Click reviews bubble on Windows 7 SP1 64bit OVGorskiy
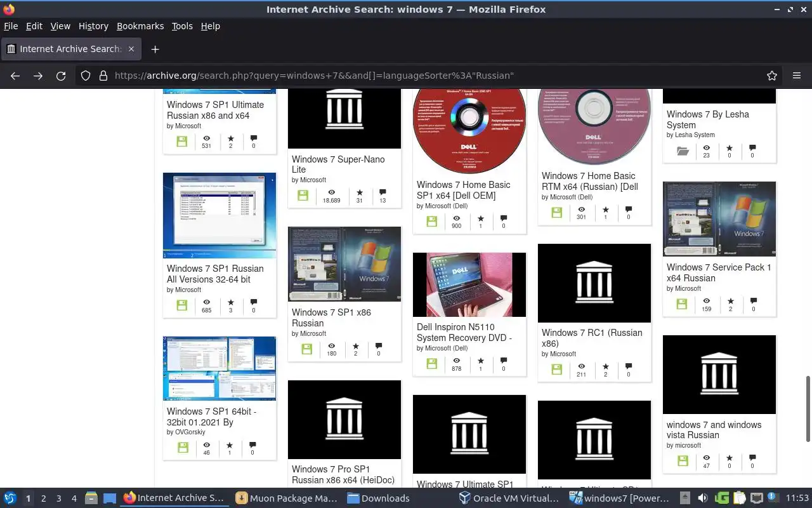The image size is (812, 508). pos(252,445)
